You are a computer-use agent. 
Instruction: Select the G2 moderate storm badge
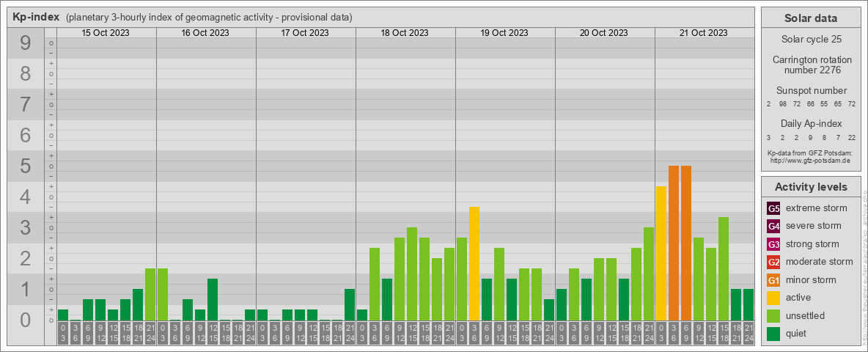pyautogui.click(x=773, y=262)
